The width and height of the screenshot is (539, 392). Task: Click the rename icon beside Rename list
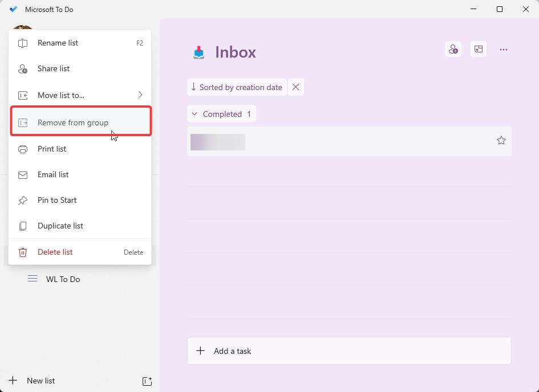point(23,43)
